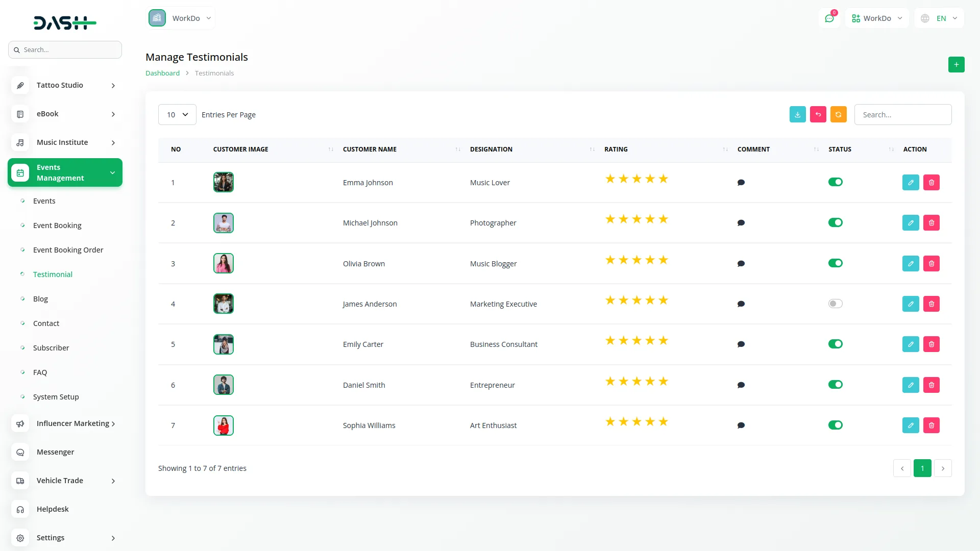Image resolution: width=980 pixels, height=551 pixels.
Task: Click the green add testimonial plus button
Action: [956, 65]
